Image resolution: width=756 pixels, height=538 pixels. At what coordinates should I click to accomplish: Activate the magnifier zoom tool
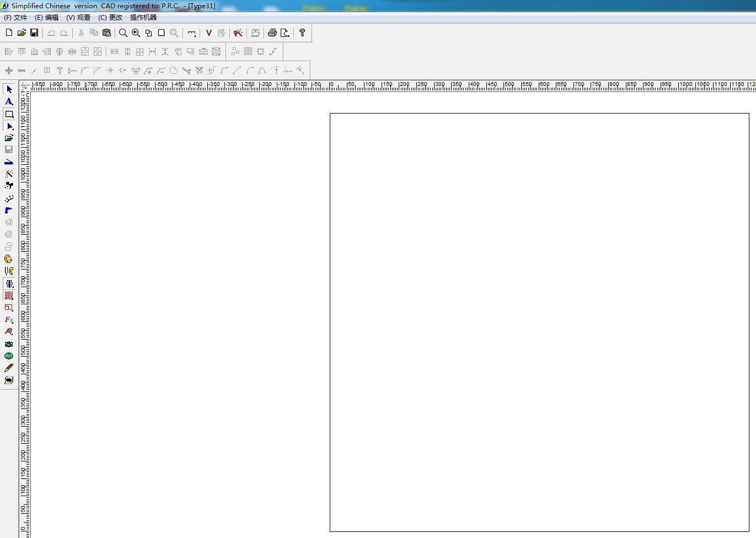[123, 33]
